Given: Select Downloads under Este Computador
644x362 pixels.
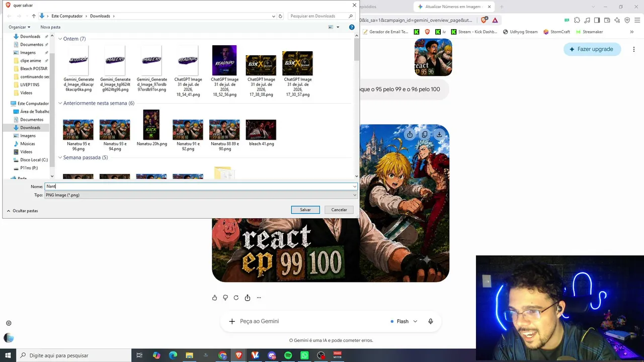Looking at the screenshot, I should [30, 128].
